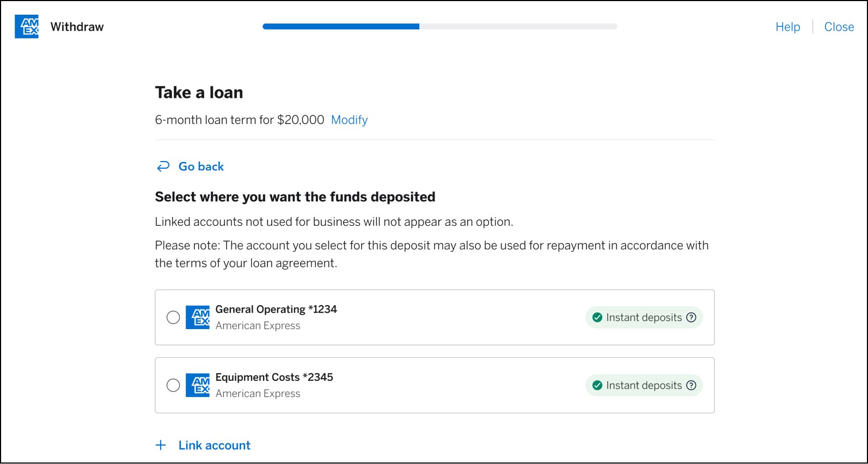Click Close in the top right corner
Screen dimensions: 868x464
coord(839,26)
